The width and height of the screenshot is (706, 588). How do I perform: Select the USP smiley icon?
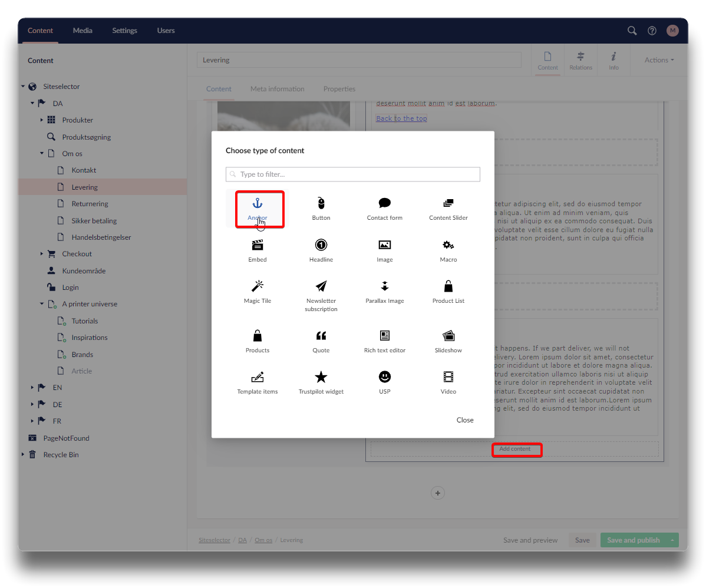click(385, 377)
